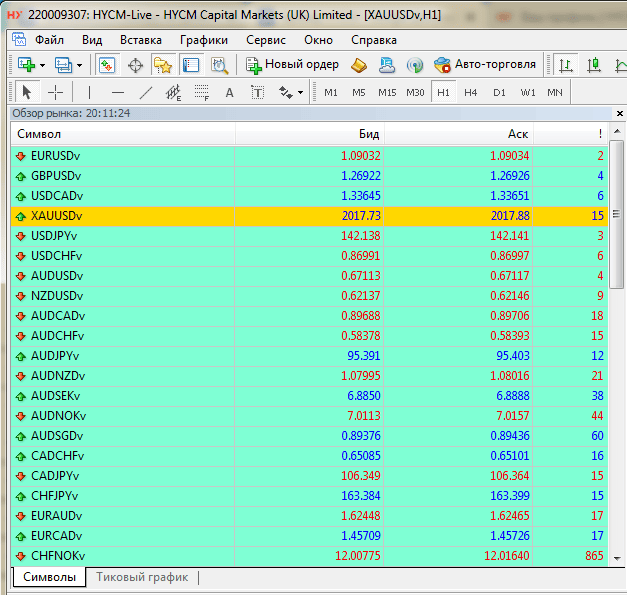Open the arrows objects dropdown
This screenshot has height=595, width=627.
301,93
